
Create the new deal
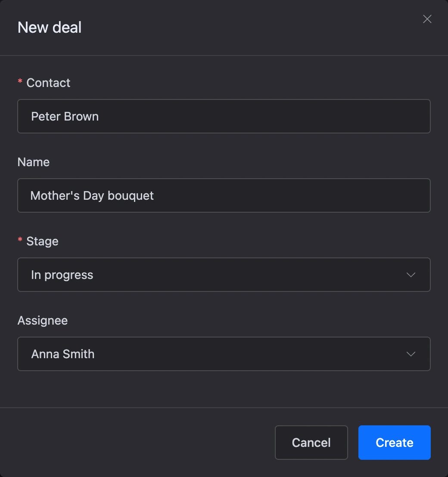[x=394, y=442]
